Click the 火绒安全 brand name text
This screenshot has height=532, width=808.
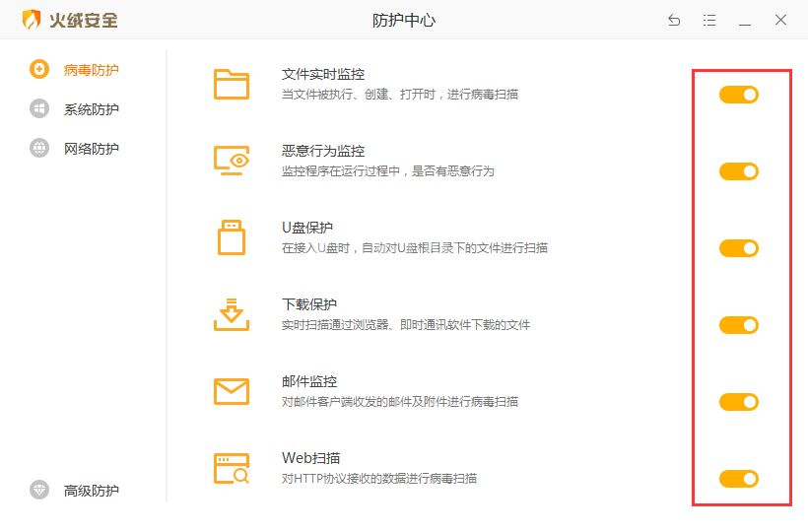pyautogui.click(x=84, y=20)
